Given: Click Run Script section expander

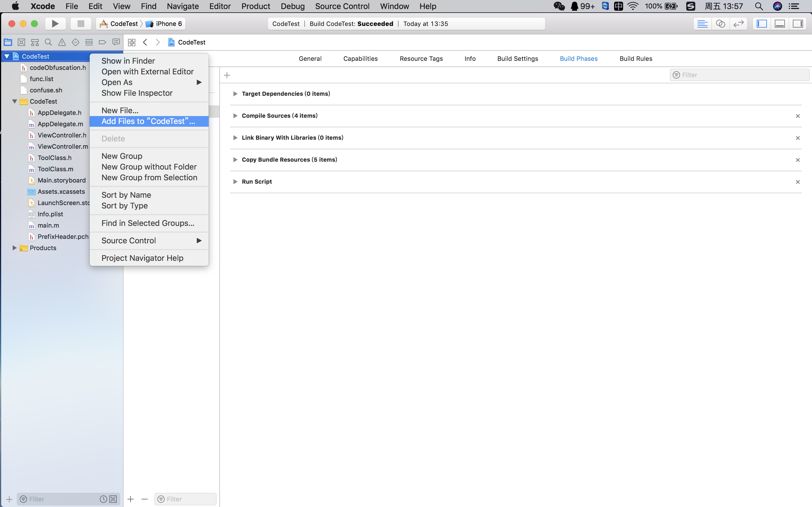Looking at the screenshot, I should (x=234, y=182).
